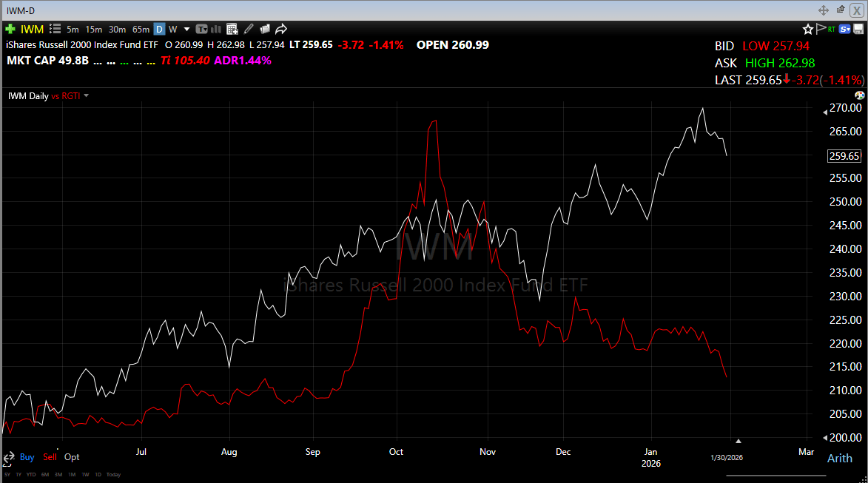This screenshot has width=868, height=483.
Task: Click the up triangle marker at 1/30/2026
Action: coord(738,441)
